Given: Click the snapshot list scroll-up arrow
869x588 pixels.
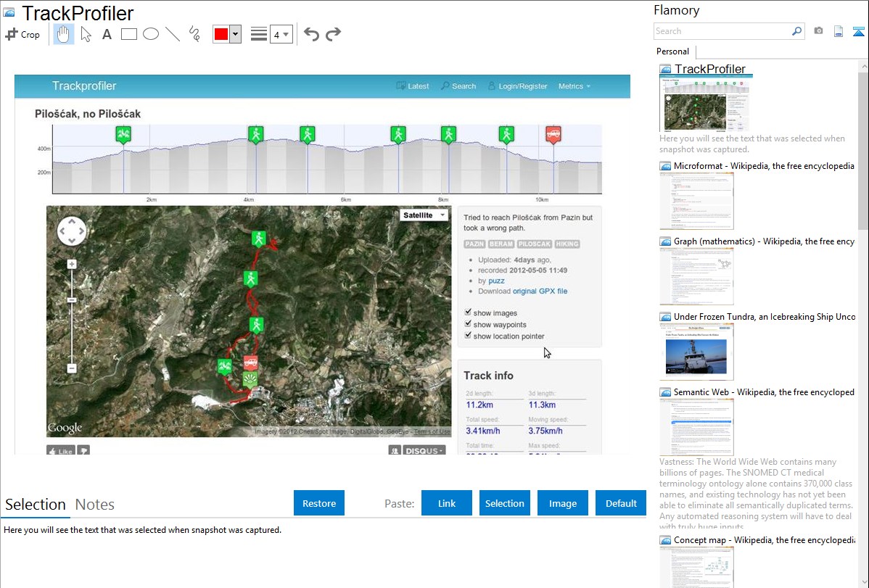Looking at the screenshot, I should click(x=863, y=66).
